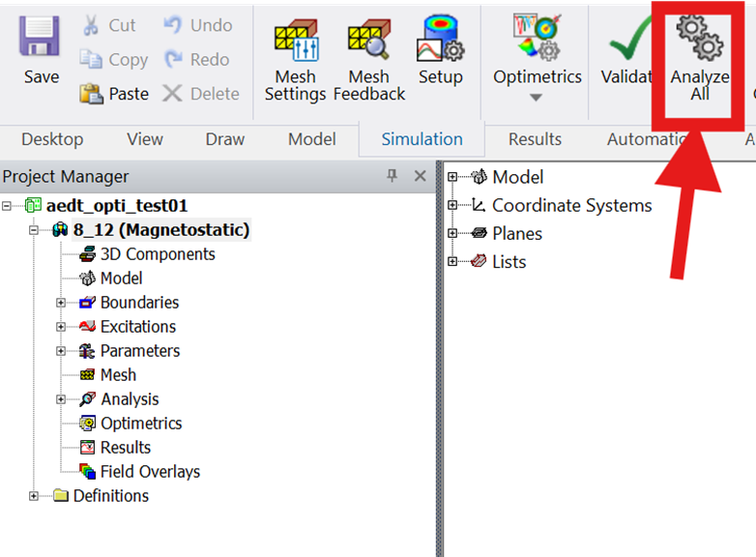756x557 pixels.
Task: Click the Delete X icon
Action: click(172, 93)
